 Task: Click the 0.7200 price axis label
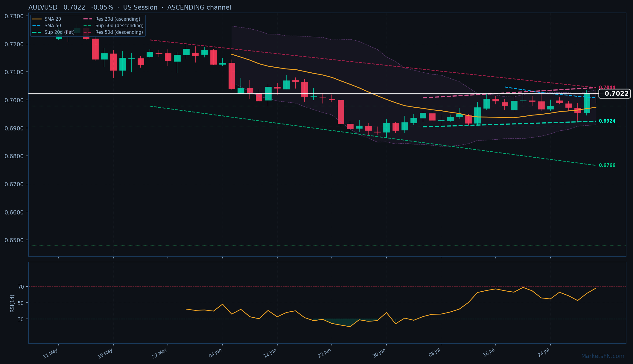tap(14, 44)
